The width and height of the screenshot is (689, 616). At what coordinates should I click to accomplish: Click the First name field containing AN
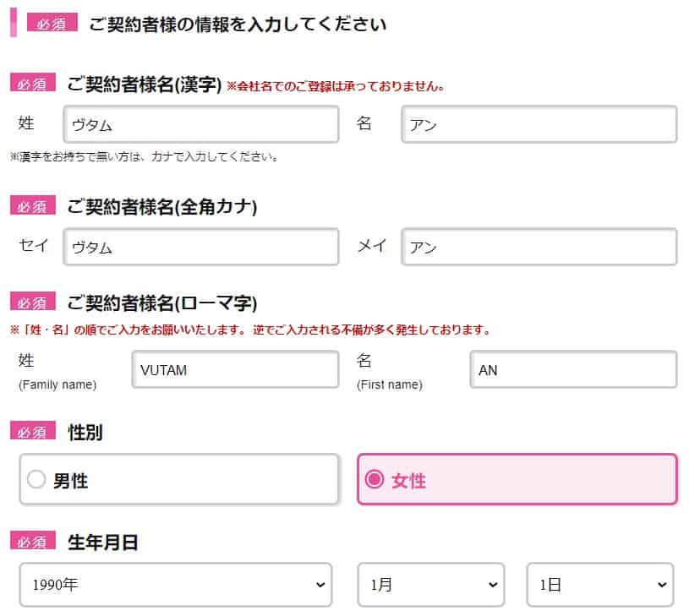point(573,370)
